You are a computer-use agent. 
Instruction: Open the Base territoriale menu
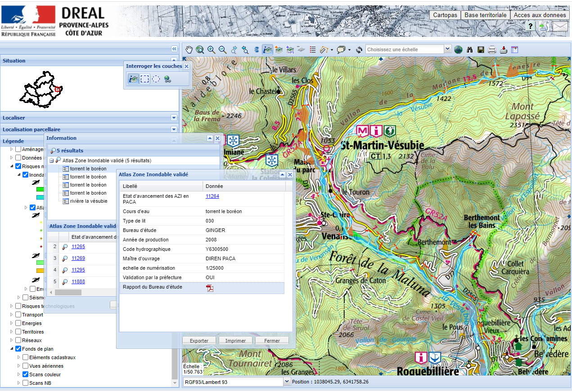pyautogui.click(x=485, y=15)
